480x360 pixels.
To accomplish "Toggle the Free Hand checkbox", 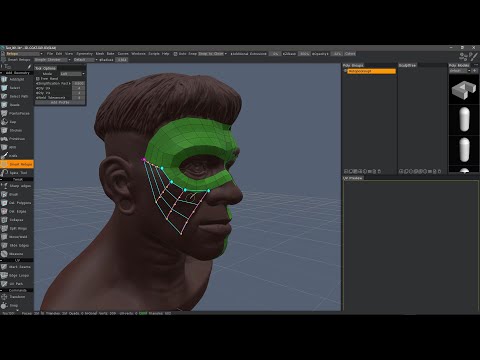I will click(x=38, y=79).
